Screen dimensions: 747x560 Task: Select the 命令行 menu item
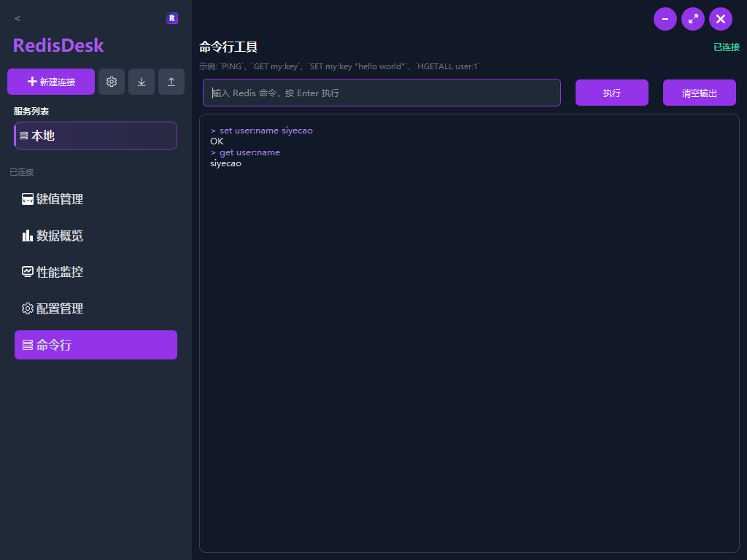(x=96, y=345)
